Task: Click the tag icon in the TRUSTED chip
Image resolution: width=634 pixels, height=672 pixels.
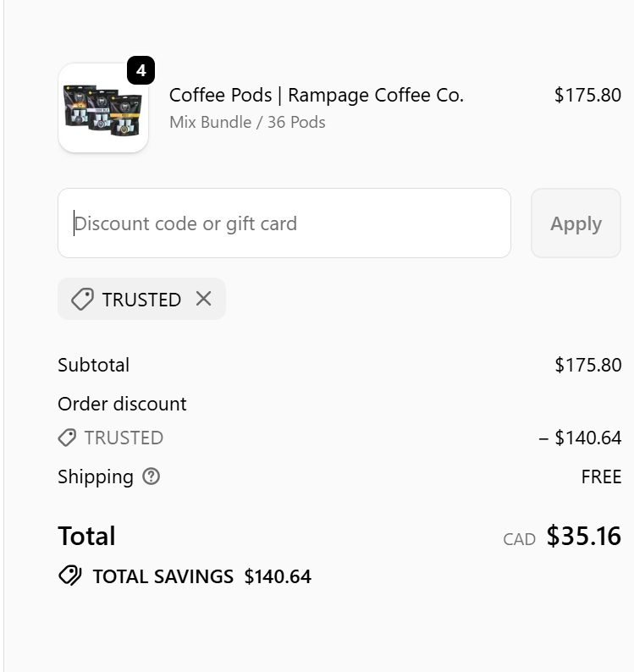Action: [x=82, y=300]
